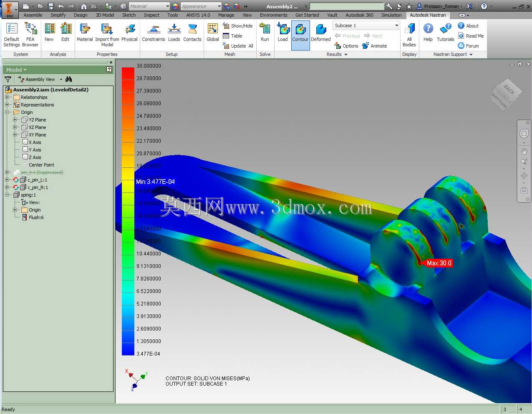This screenshot has width=532, height=414.
Task: Open the Subcase 1 dropdown
Action: 366,25
